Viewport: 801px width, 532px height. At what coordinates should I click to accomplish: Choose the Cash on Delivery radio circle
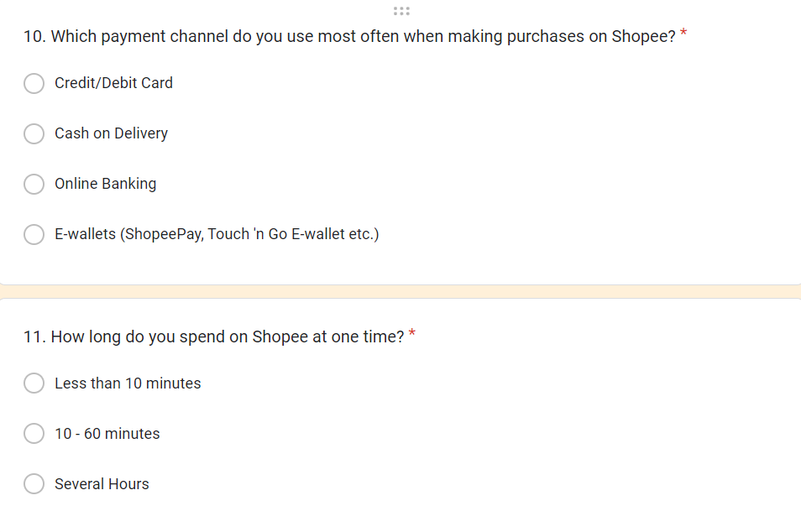(x=34, y=133)
